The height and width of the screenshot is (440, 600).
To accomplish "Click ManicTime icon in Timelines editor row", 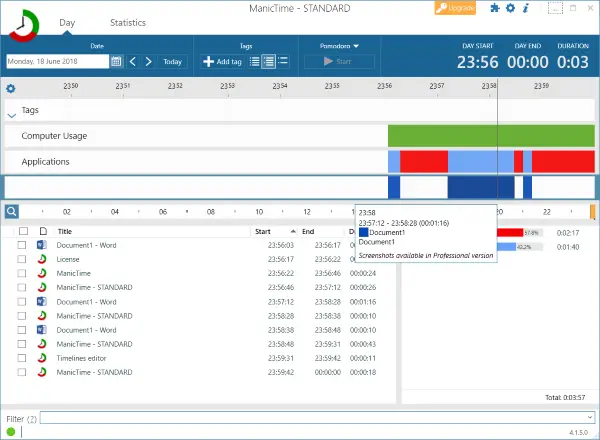I will tap(42, 358).
